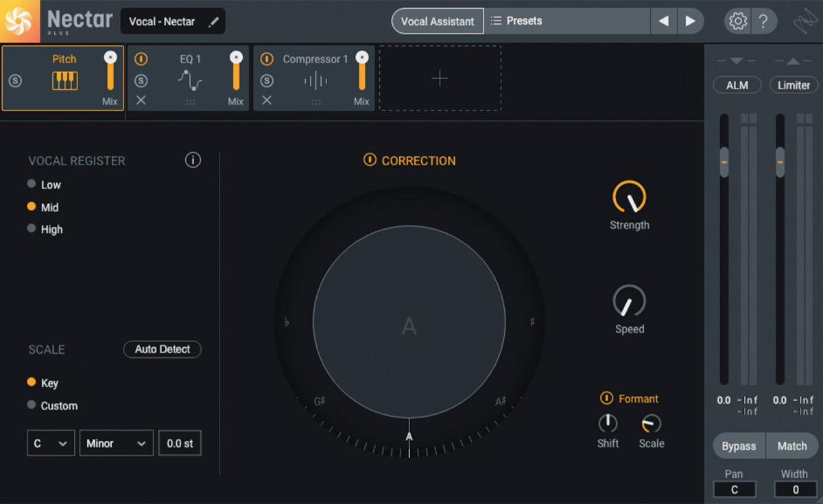Enable the output Limiter
The width and height of the screenshot is (823, 504).
(794, 85)
